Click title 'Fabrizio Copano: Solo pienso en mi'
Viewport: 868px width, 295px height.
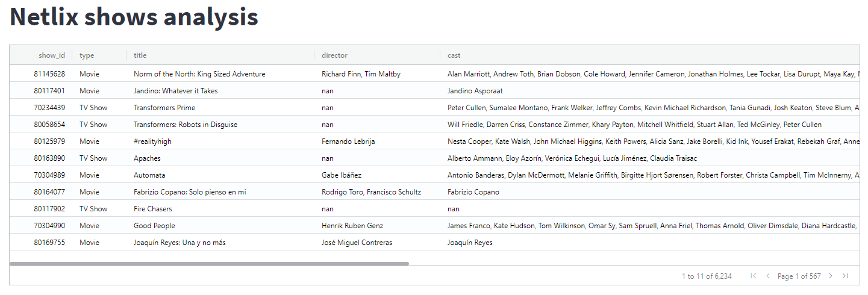click(190, 192)
